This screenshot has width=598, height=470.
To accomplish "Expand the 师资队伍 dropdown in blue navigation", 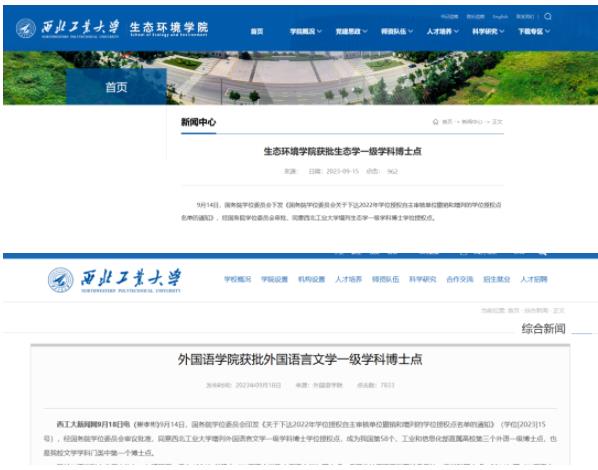I will pos(397,31).
